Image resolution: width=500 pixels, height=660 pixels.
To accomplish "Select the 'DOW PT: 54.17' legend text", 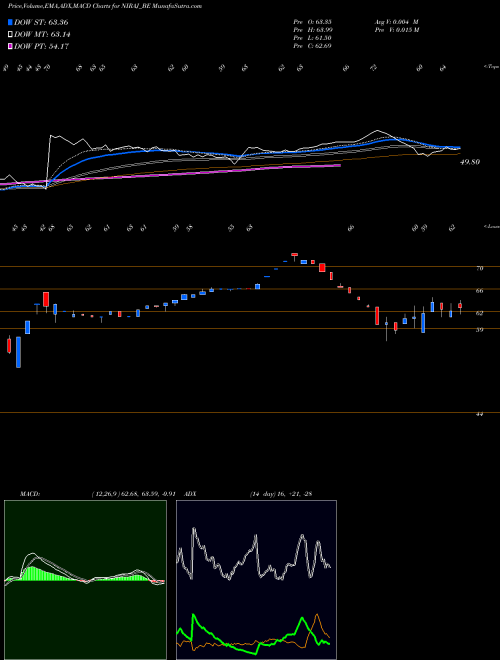I will click(41, 46).
